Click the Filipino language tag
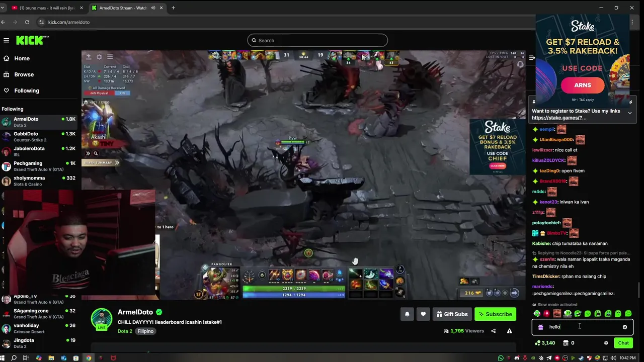644x362 pixels. pyautogui.click(x=145, y=331)
